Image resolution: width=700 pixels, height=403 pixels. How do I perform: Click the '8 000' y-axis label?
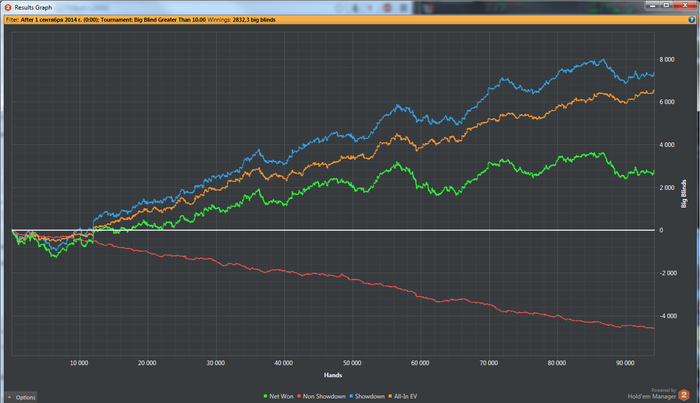pos(667,59)
